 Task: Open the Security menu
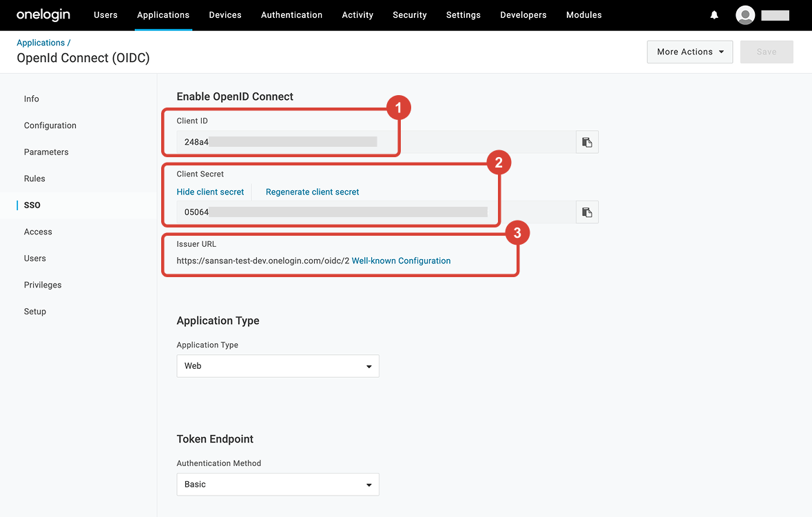click(x=410, y=15)
